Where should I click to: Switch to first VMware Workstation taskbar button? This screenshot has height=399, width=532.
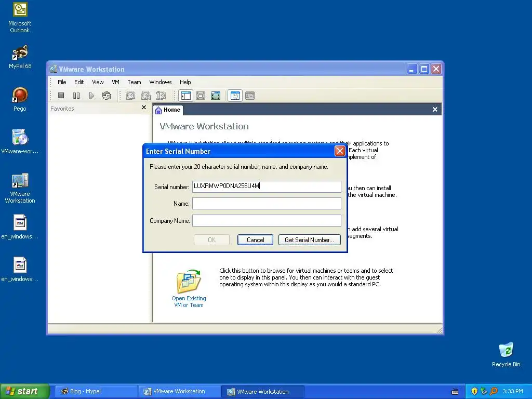click(x=179, y=391)
